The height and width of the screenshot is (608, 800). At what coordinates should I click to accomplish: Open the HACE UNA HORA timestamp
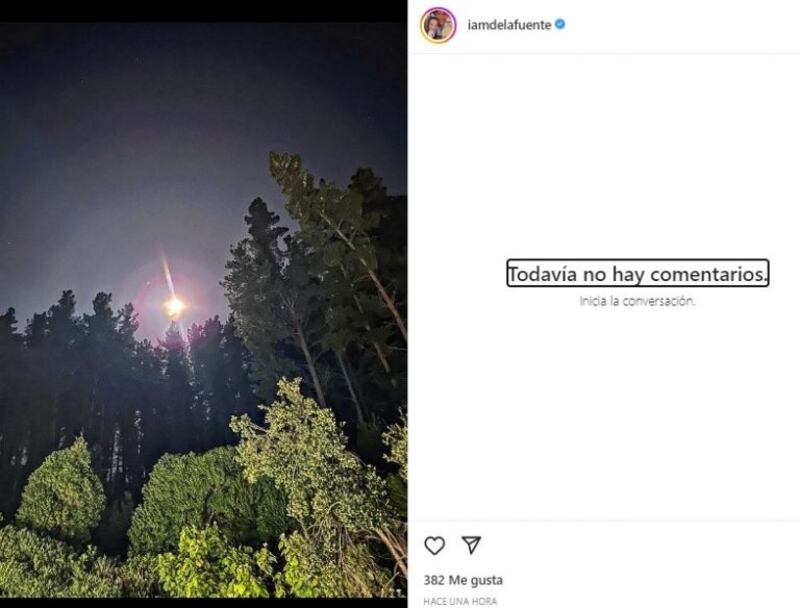[460, 602]
